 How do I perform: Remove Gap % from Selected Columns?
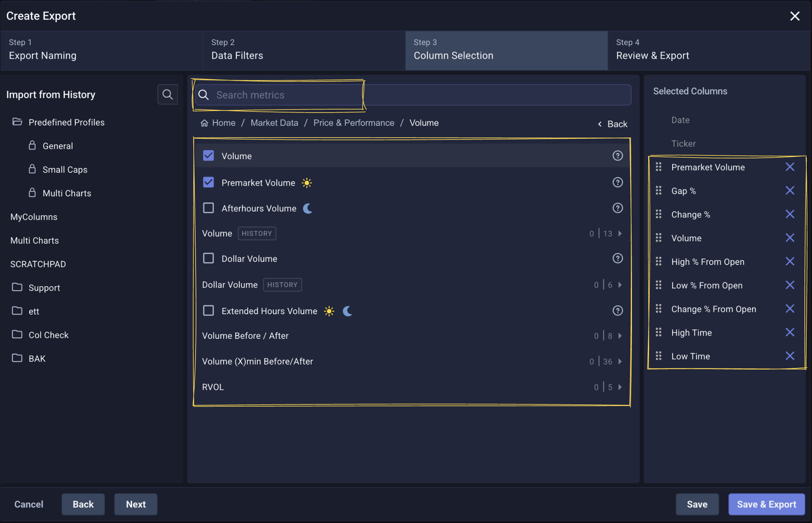[790, 190]
